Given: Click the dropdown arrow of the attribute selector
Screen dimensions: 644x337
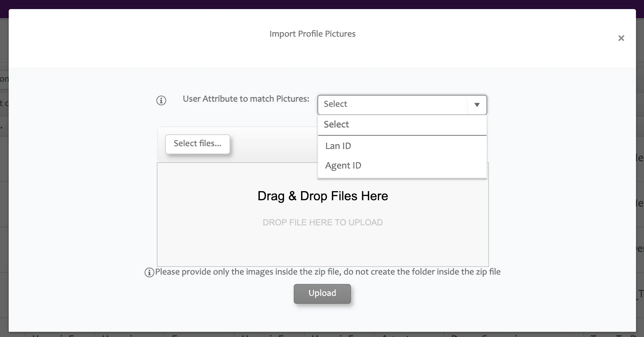Looking at the screenshot, I should (x=477, y=105).
